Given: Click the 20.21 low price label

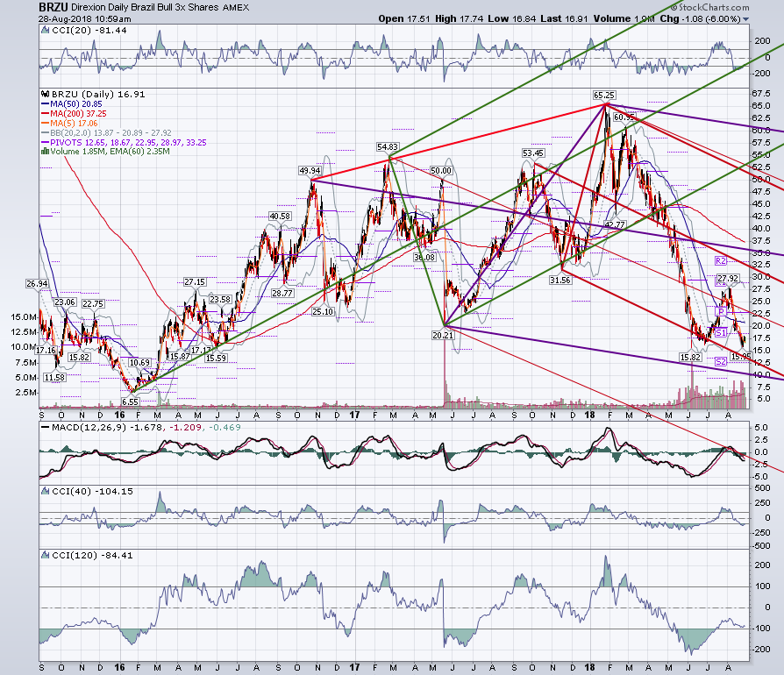Looking at the screenshot, I should pos(443,335).
